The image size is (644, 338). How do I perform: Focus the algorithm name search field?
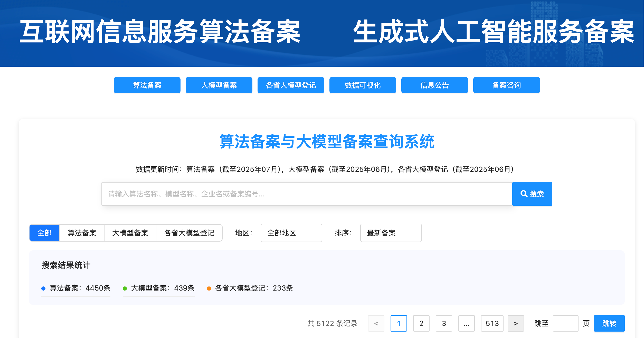(x=307, y=194)
